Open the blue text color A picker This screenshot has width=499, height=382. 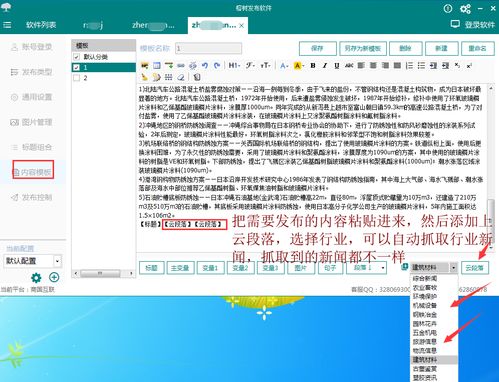[x=284, y=66]
